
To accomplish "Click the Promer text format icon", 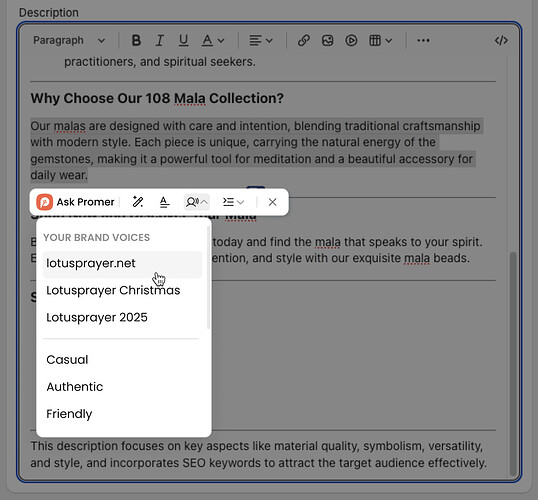I will point(164,202).
